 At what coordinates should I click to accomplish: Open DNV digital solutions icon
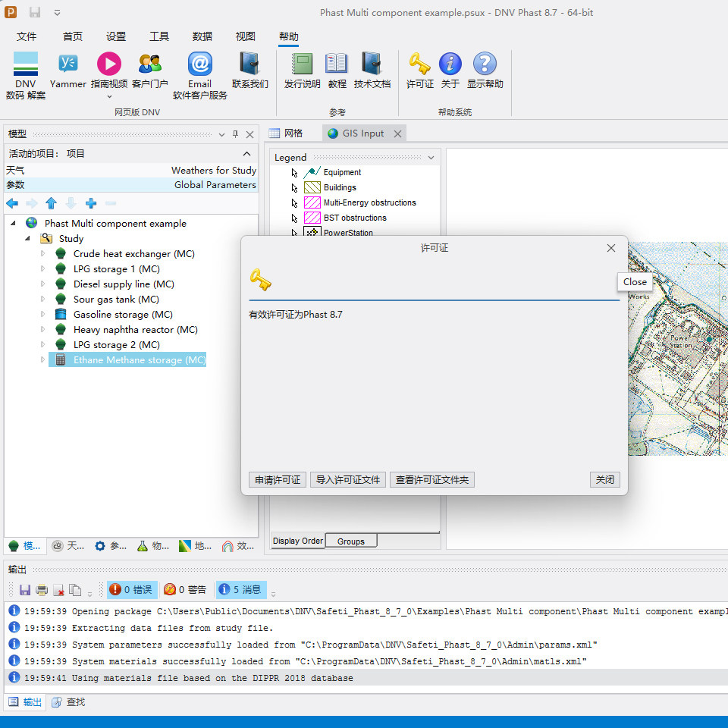(x=26, y=64)
